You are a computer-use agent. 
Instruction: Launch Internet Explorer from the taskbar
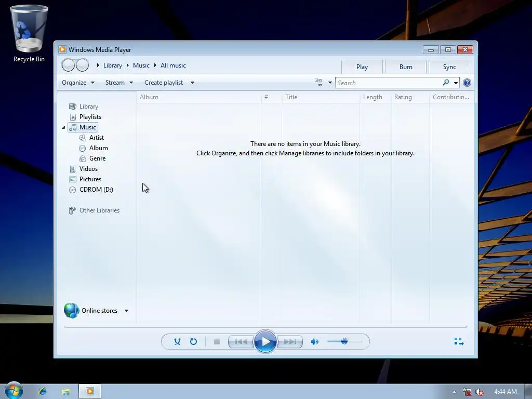[43, 391]
